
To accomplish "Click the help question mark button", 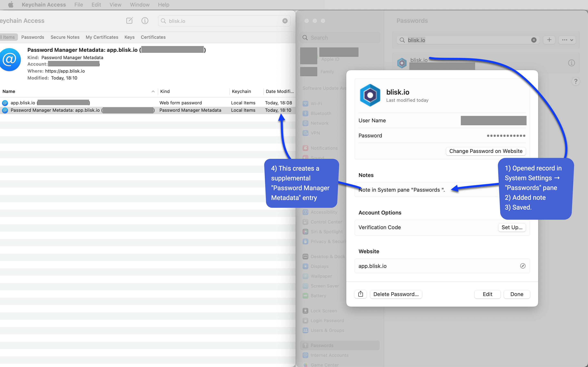I will (575, 82).
